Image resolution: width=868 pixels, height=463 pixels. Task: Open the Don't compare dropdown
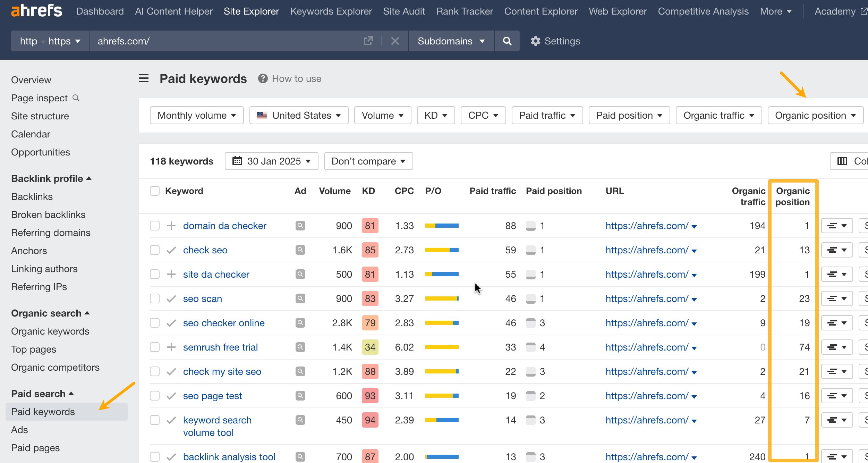368,161
